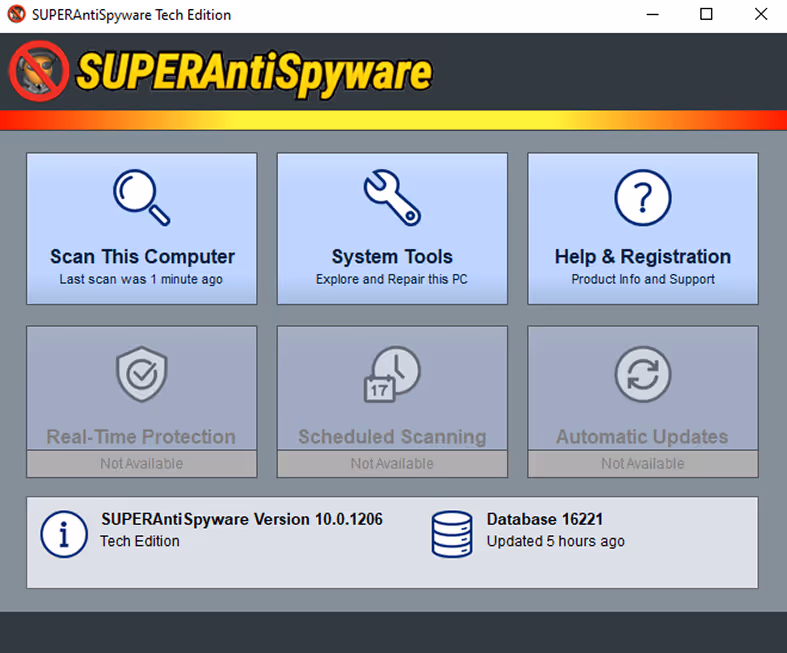Screen dimensions: 787x653
Task: Open the Scan This Computer label
Action: pyautogui.click(x=142, y=256)
